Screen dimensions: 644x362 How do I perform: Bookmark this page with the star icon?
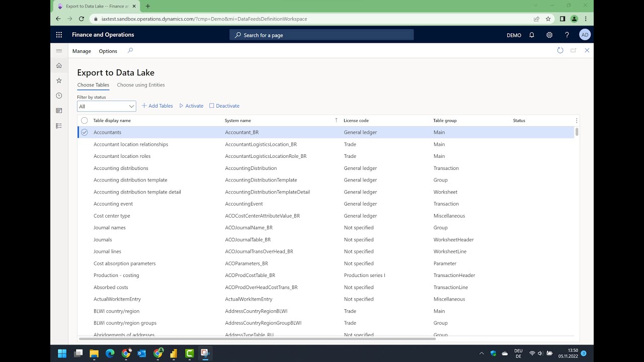pos(548,19)
